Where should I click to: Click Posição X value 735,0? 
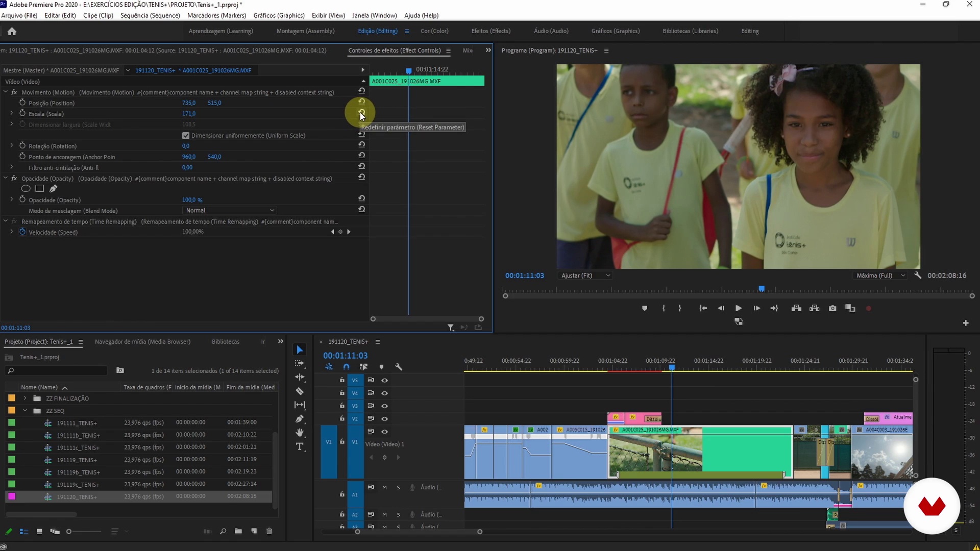point(188,103)
